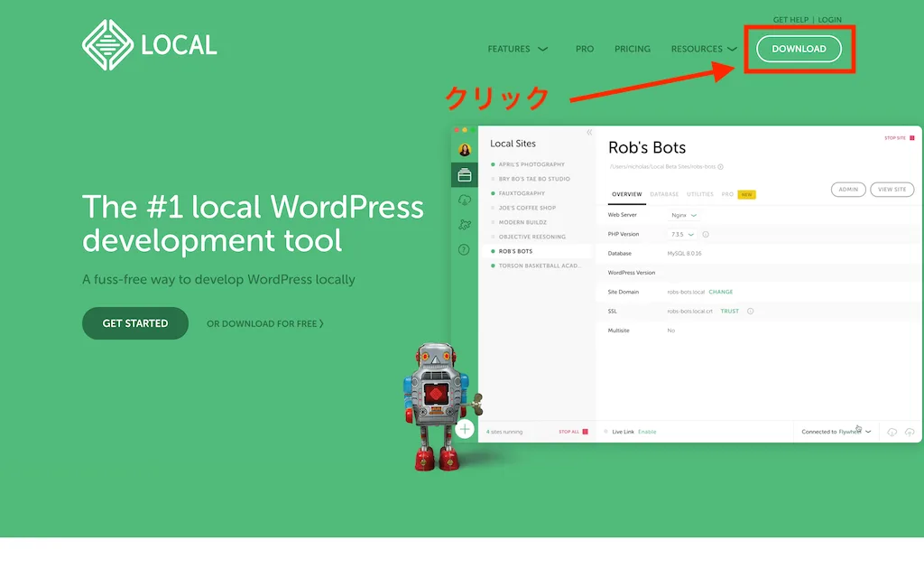This screenshot has height=578, width=924.
Task: Click the GET STARTED button
Action: [135, 323]
